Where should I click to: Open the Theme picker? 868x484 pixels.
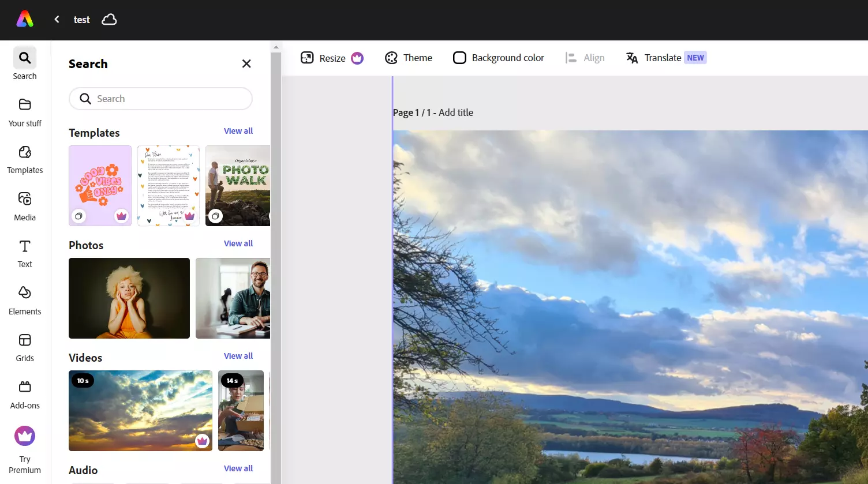409,58
